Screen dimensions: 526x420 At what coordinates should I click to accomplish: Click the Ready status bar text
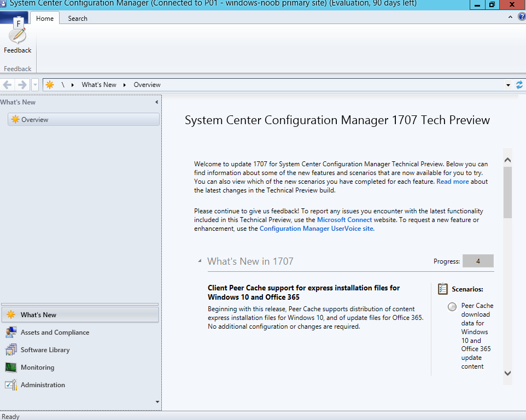(x=10, y=416)
